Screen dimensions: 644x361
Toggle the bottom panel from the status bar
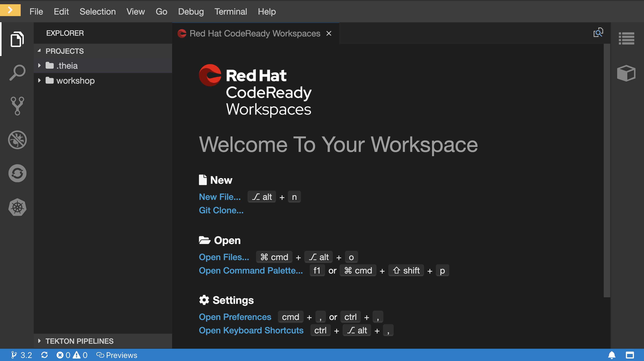pyautogui.click(x=630, y=355)
